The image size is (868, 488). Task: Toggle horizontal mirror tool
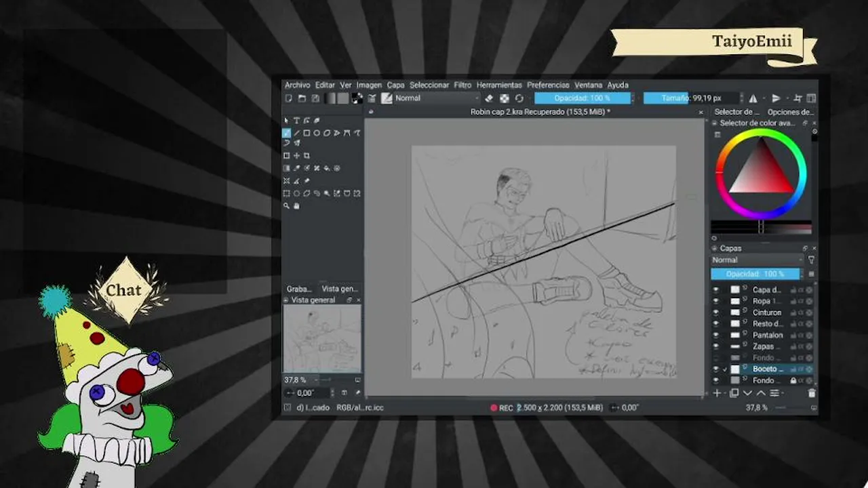[x=753, y=98]
